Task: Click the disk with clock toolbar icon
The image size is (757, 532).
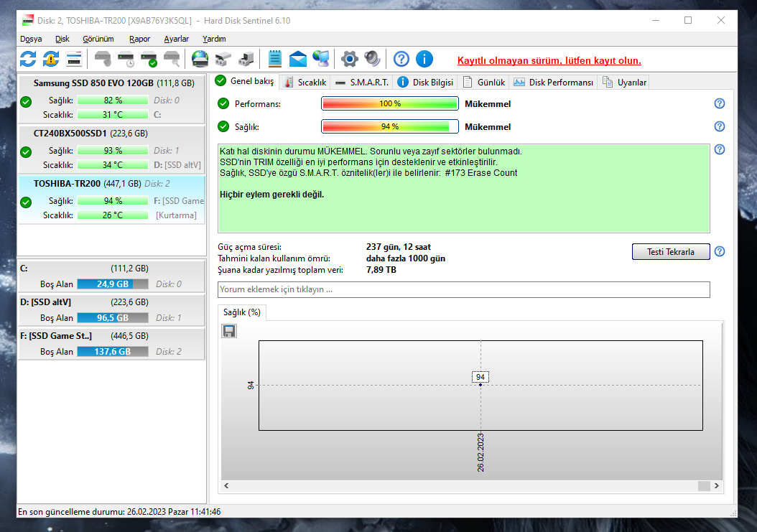Action: point(126,60)
